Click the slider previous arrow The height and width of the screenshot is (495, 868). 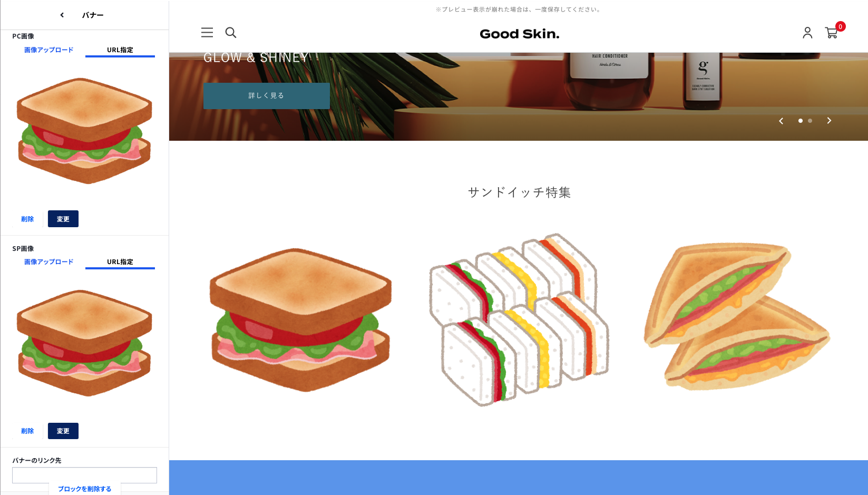click(x=781, y=121)
